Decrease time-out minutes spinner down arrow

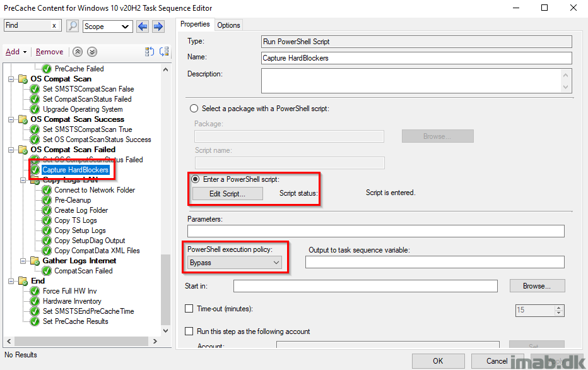(559, 313)
